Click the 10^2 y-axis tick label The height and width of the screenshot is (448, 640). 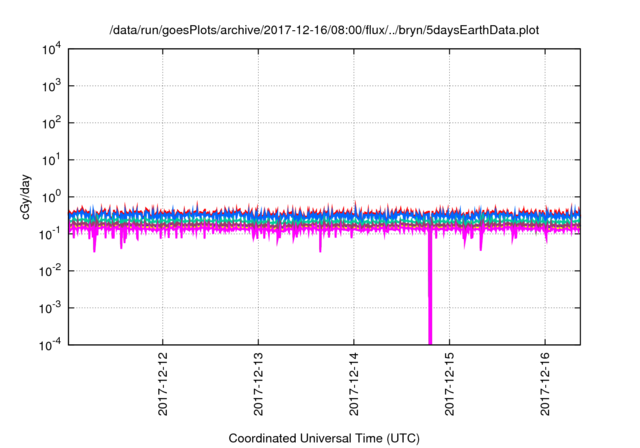[52, 123]
